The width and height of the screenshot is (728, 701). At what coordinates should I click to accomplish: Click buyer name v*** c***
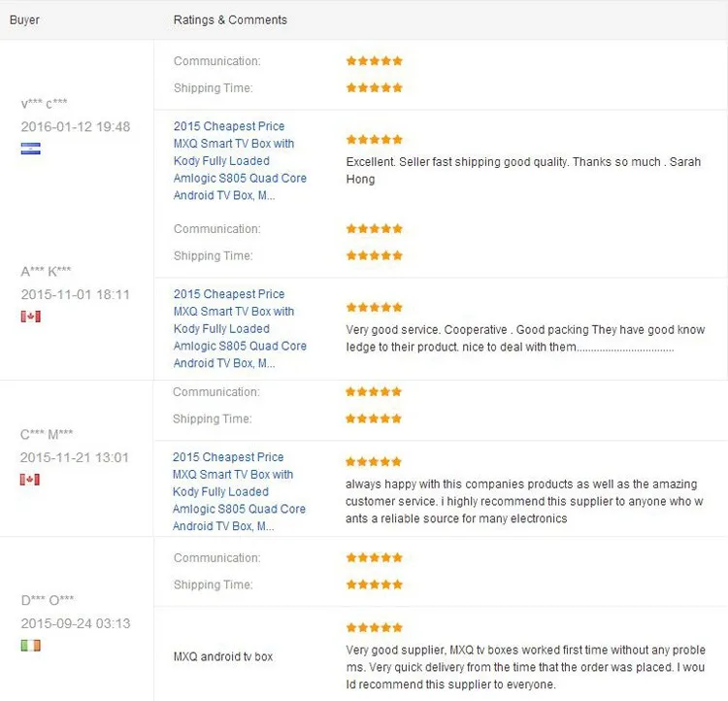45,104
